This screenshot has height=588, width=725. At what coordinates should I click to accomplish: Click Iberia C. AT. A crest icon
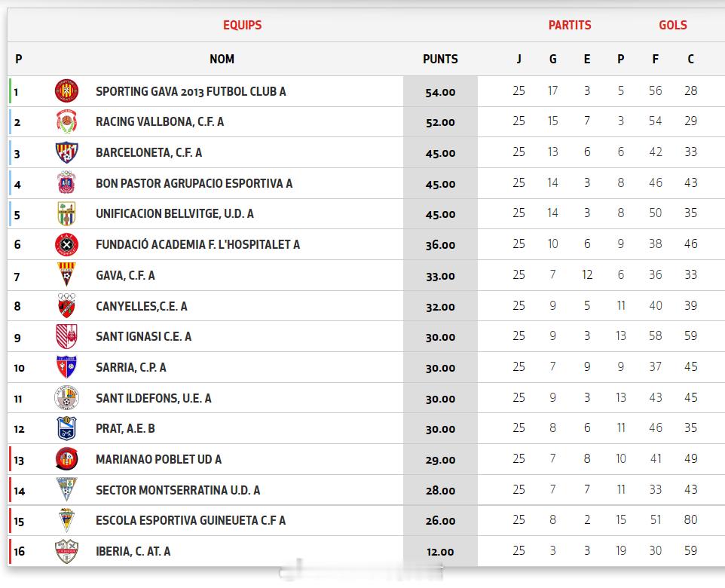pos(66,551)
